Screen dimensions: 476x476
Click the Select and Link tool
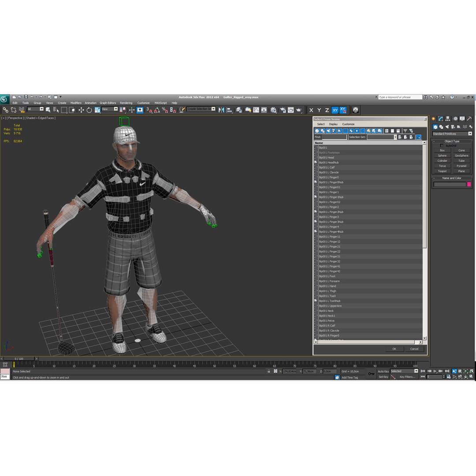(5, 110)
